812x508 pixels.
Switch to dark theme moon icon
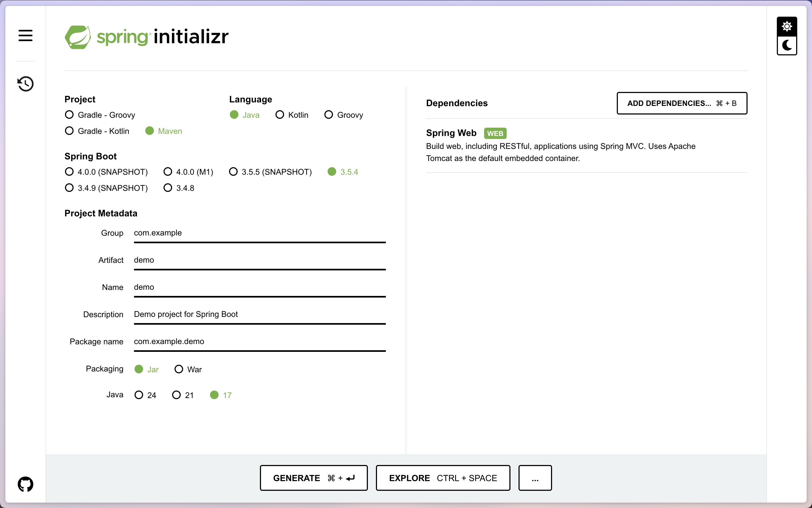pos(787,45)
